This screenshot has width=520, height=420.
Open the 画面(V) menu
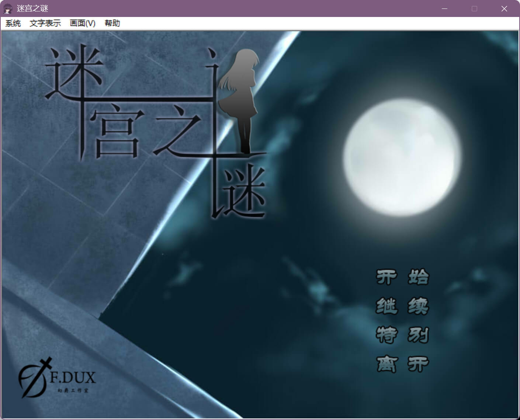pos(83,23)
